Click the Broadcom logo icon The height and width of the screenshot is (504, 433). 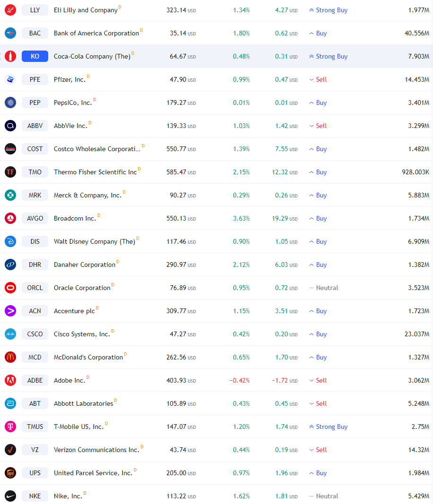(10, 218)
